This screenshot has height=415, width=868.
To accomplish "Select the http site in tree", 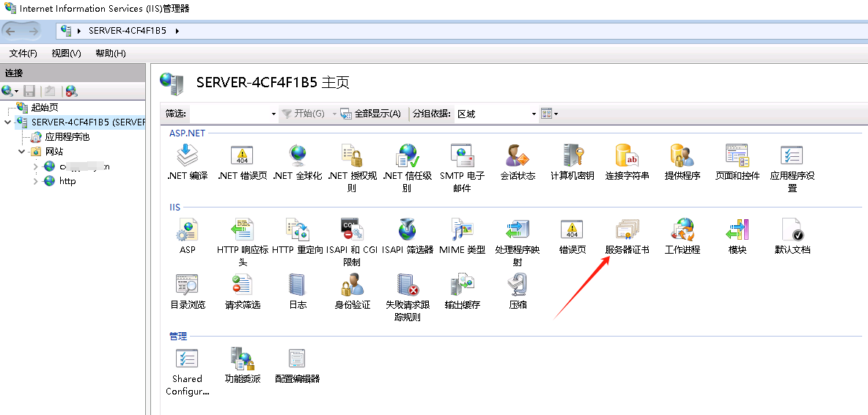I will coord(67,181).
